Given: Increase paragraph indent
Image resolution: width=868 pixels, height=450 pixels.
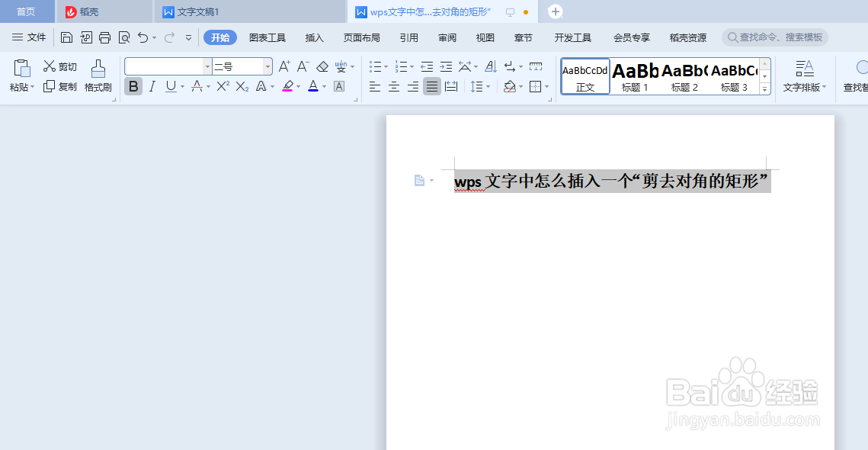Looking at the screenshot, I should click(x=446, y=67).
